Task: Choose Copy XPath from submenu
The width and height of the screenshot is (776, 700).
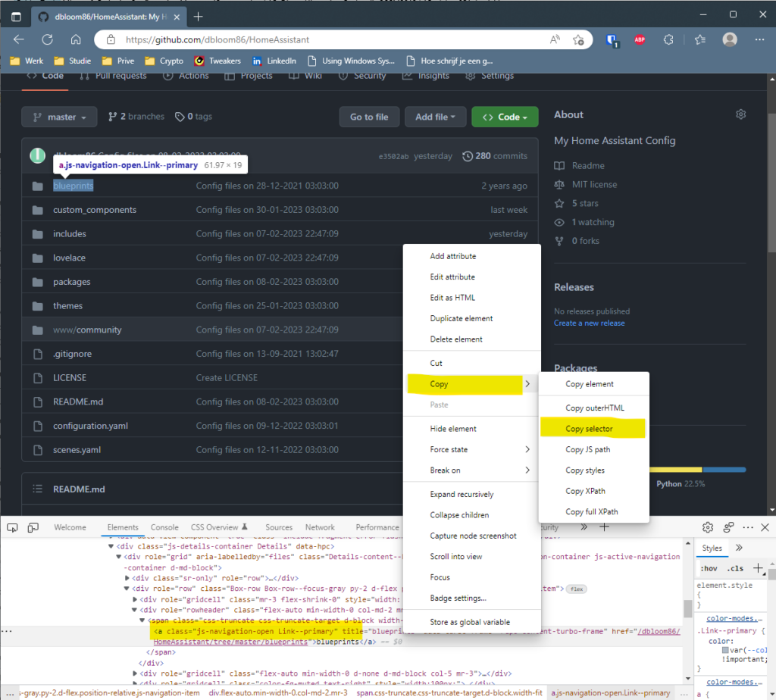Action: (x=593, y=491)
